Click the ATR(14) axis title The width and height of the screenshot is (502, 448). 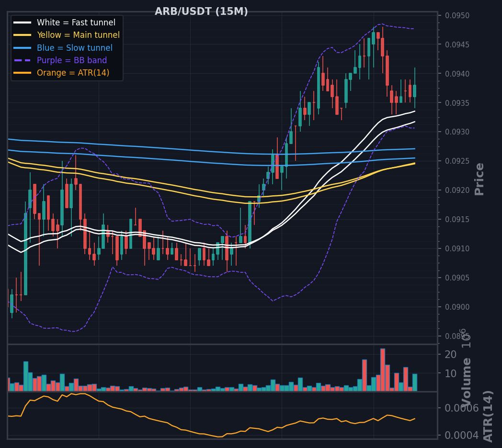click(488, 416)
